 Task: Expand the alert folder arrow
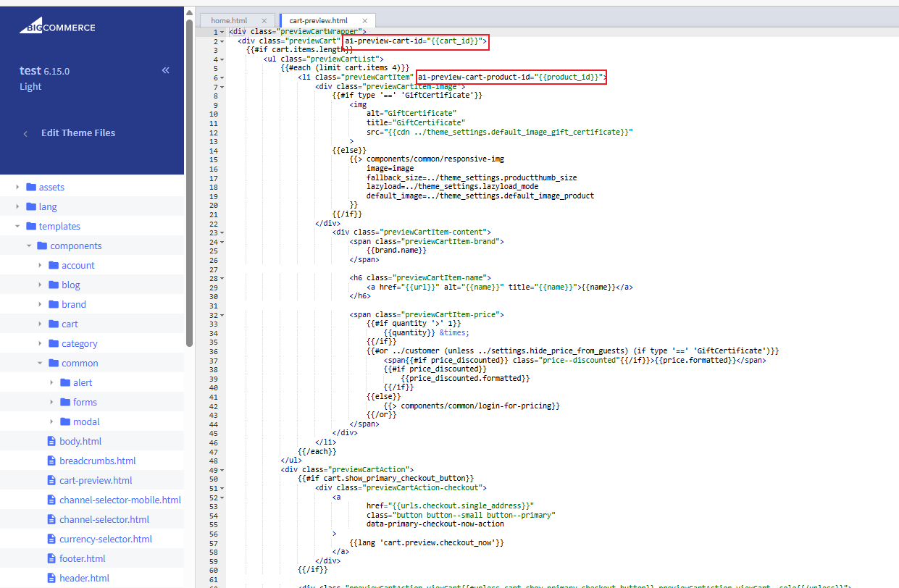click(x=52, y=382)
